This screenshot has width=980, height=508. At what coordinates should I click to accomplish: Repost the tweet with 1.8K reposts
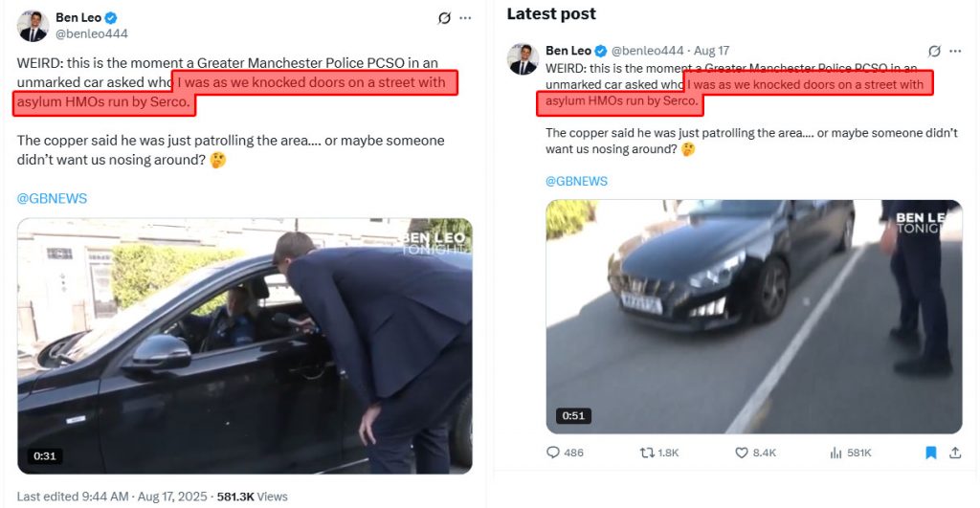(x=648, y=453)
